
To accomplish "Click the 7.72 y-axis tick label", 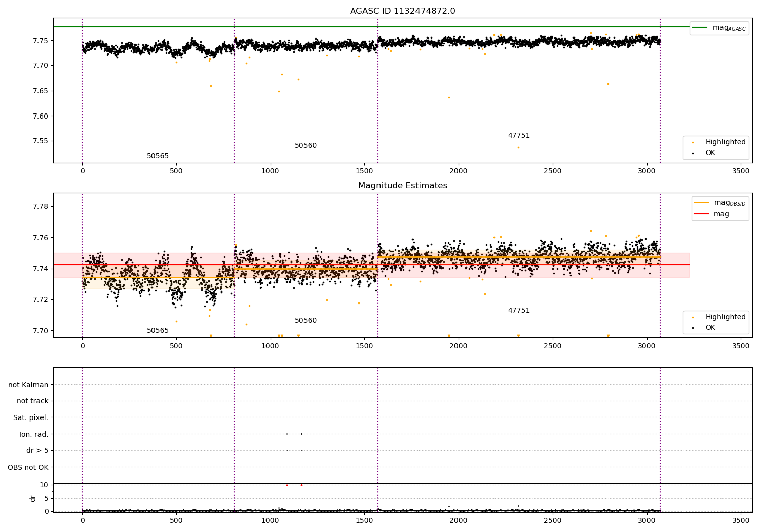I will [41, 300].
